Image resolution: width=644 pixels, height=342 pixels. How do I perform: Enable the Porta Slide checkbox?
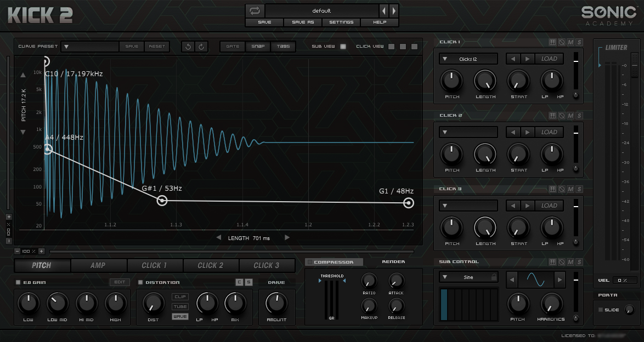(x=601, y=310)
